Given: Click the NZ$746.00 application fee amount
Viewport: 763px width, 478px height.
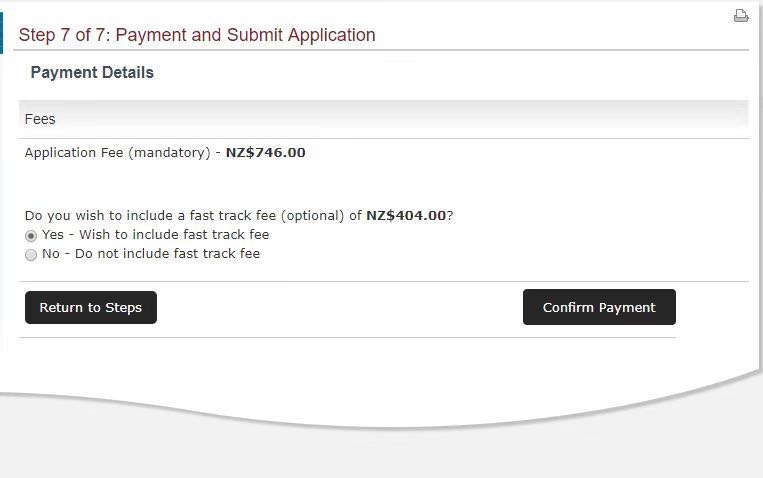Looking at the screenshot, I should 265,153.
